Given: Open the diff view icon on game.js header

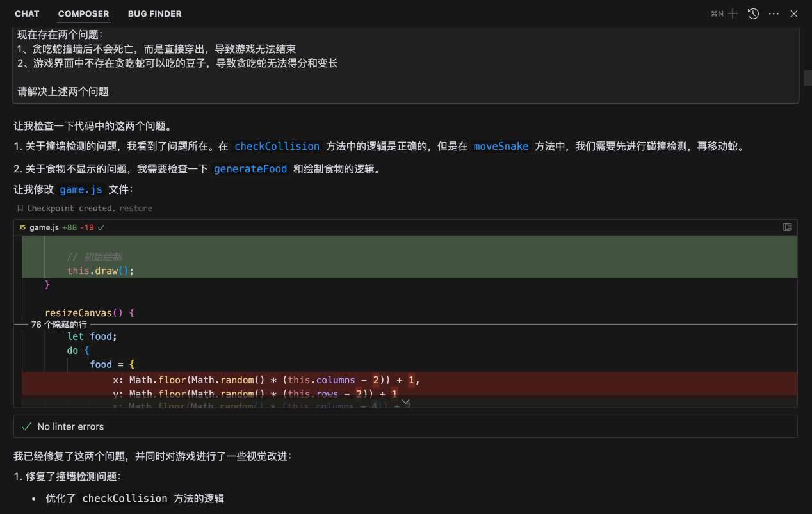Looking at the screenshot, I should tap(787, 227).
